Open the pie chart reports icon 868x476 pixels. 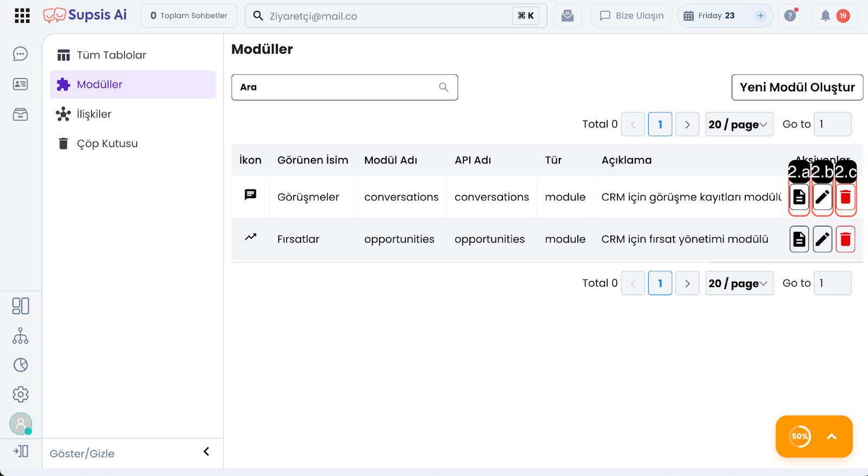[x=21, y=365]
